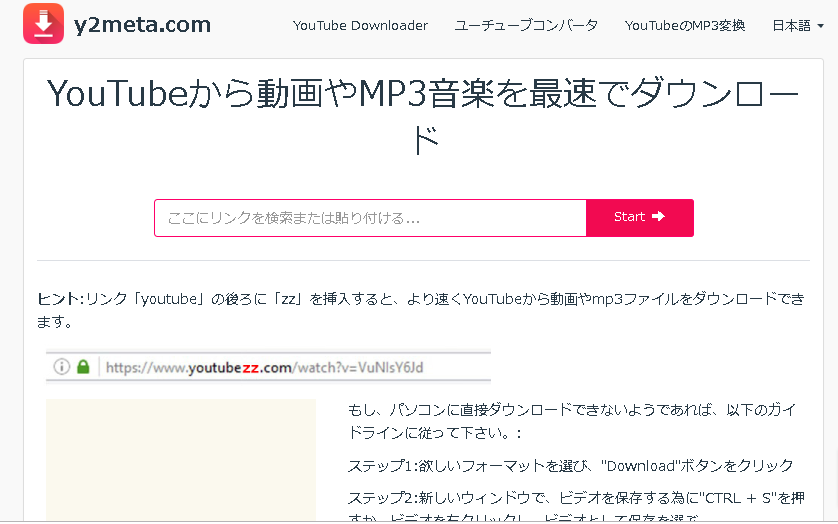Focus the link search input field
838x524 pixels.
pos(370,218)
